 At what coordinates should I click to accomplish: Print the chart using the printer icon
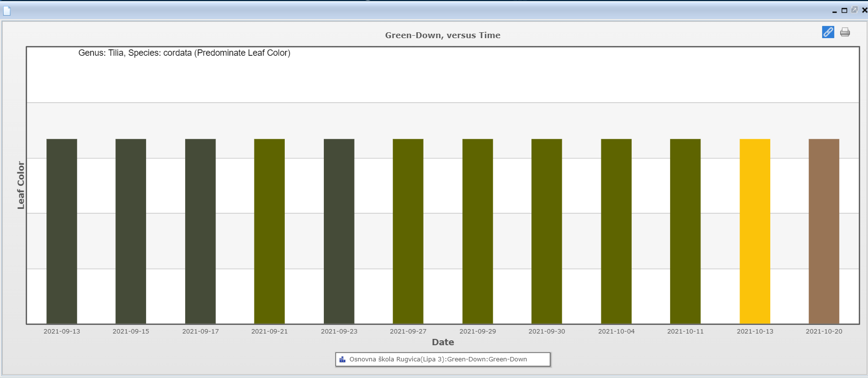pyautogui.click(x=845, y=32)
